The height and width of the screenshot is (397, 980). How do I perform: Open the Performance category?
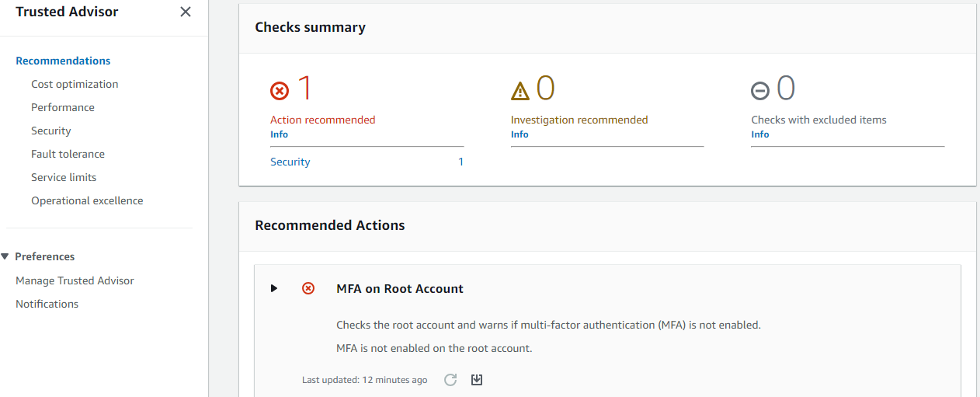click(63, 107)
